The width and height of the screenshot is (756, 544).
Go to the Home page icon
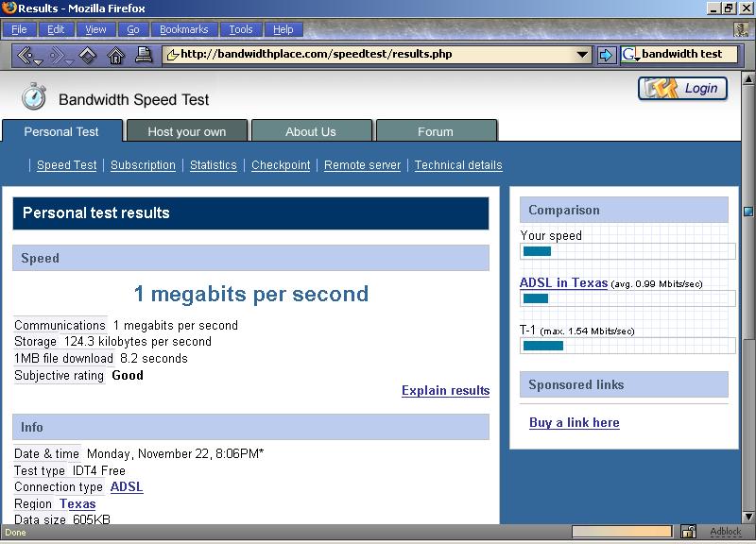(x=115, y=56)
